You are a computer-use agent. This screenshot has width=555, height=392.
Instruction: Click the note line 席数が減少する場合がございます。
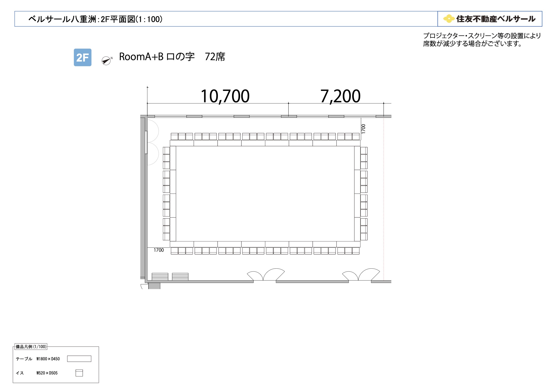pyautogui.click(x=473, y=44)
